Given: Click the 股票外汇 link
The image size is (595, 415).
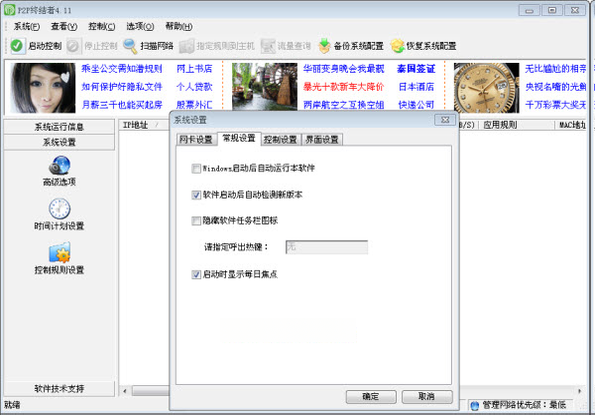Looking at the screenshot, I should (194, 105).
